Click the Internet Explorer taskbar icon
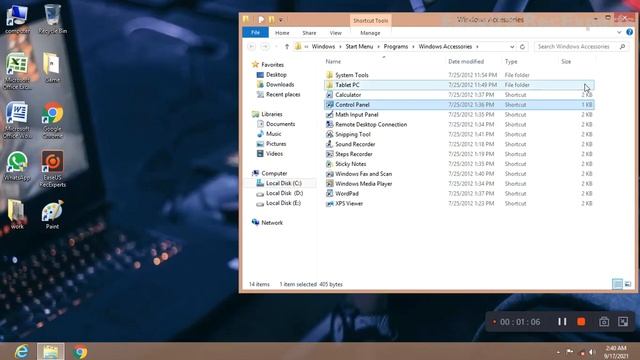 tap(21, 351)
